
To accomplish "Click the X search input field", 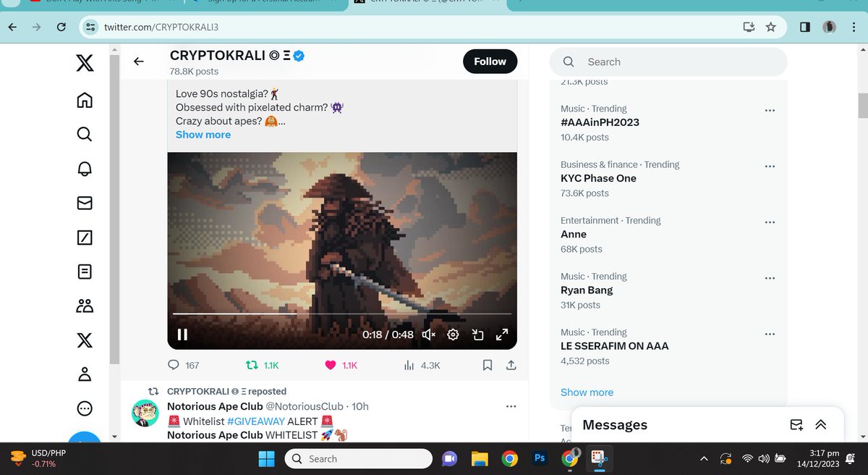I will pos(668,62).
